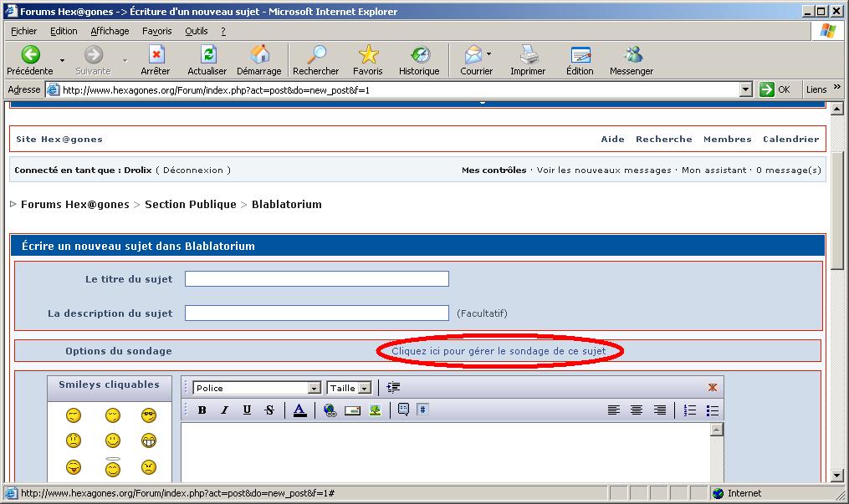The width and height of the screenshot is (849, 504).
Task: Pick a text color with the font color icon
Action: [x=299, y=410]
